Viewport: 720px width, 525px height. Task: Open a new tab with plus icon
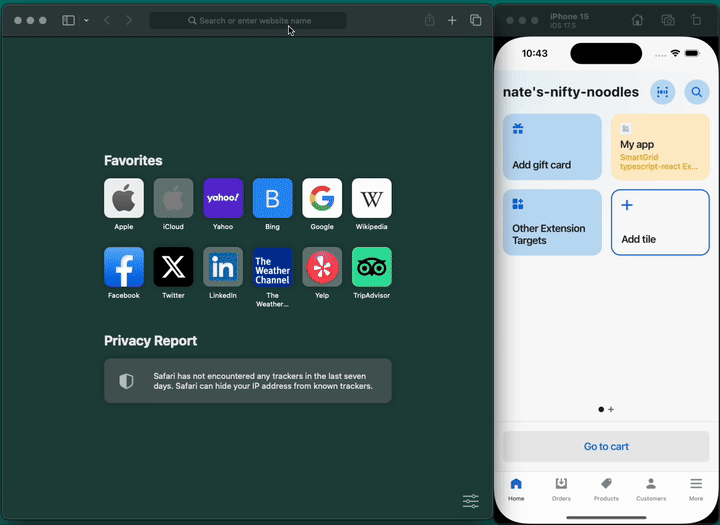452,20
